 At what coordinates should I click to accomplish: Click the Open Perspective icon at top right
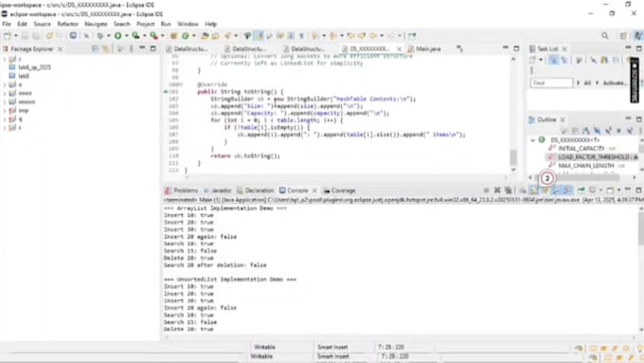click(x=623, y=36)
